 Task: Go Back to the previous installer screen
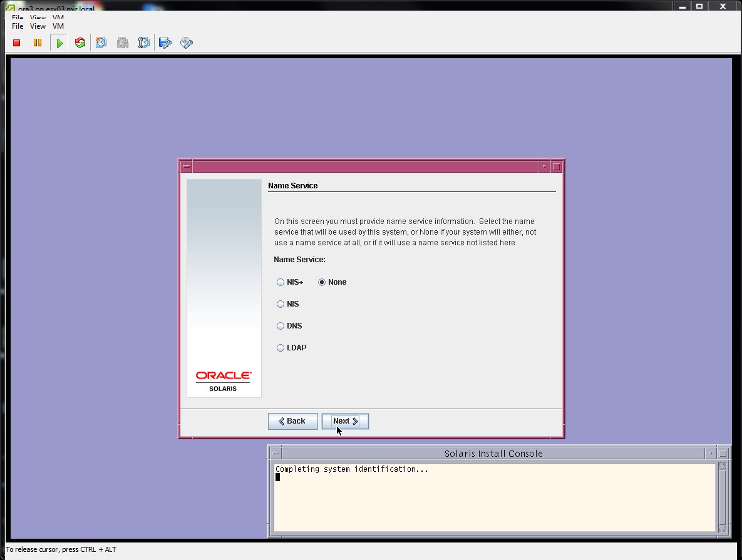point(292,421)
